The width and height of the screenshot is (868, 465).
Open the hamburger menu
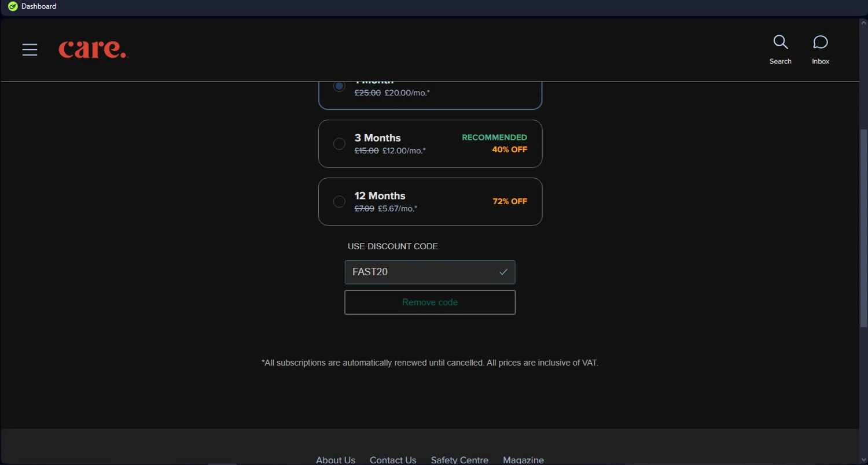click(x=30, y=50)
